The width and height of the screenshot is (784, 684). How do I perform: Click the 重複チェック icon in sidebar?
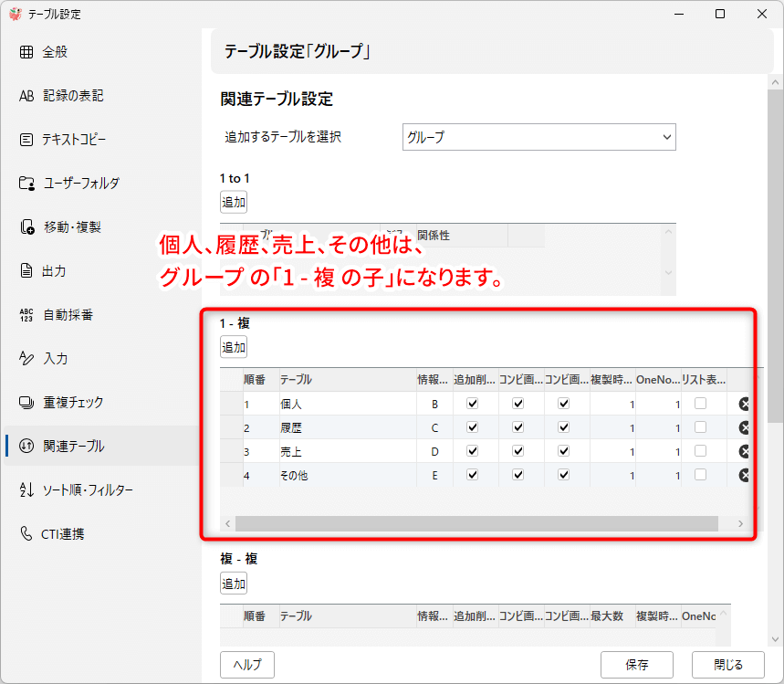[x=26, y=403]
